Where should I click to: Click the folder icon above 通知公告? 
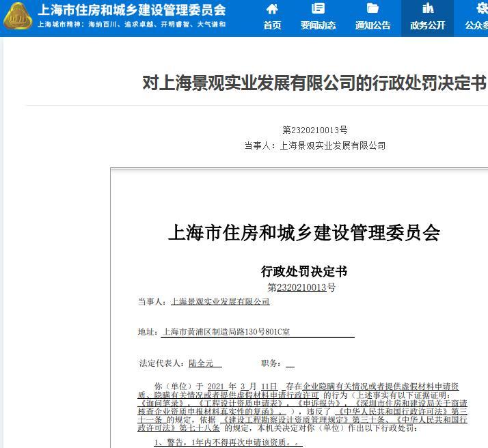[372, 8]
